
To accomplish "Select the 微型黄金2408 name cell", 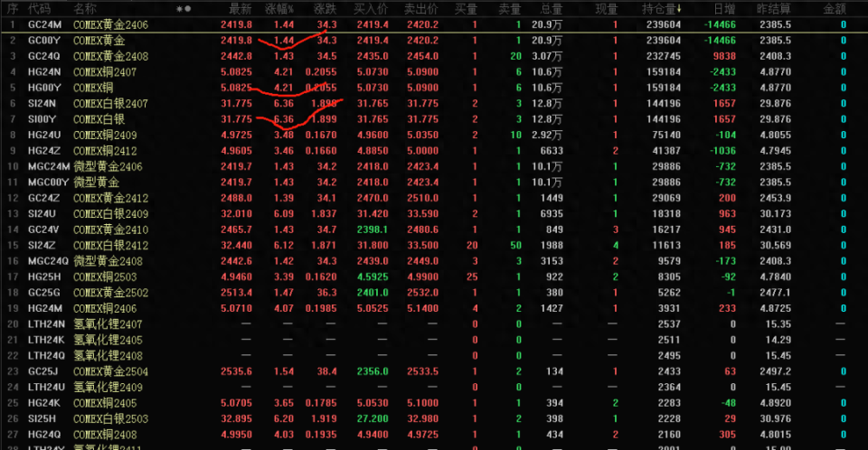I will (108, 261).
